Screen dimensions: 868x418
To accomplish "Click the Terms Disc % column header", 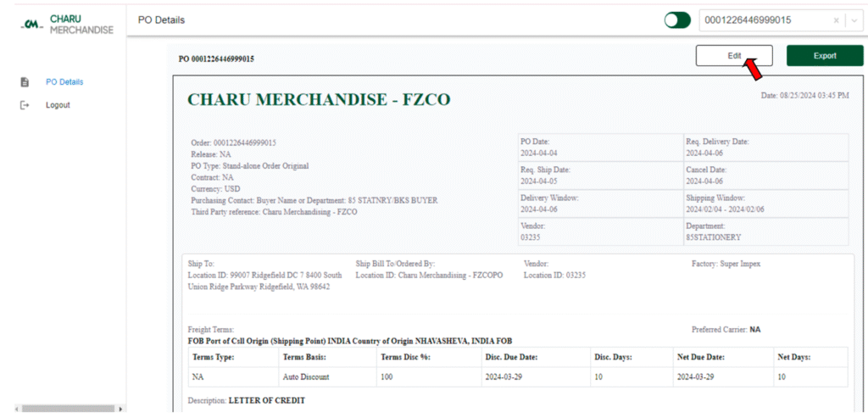I will coord(405,357).
